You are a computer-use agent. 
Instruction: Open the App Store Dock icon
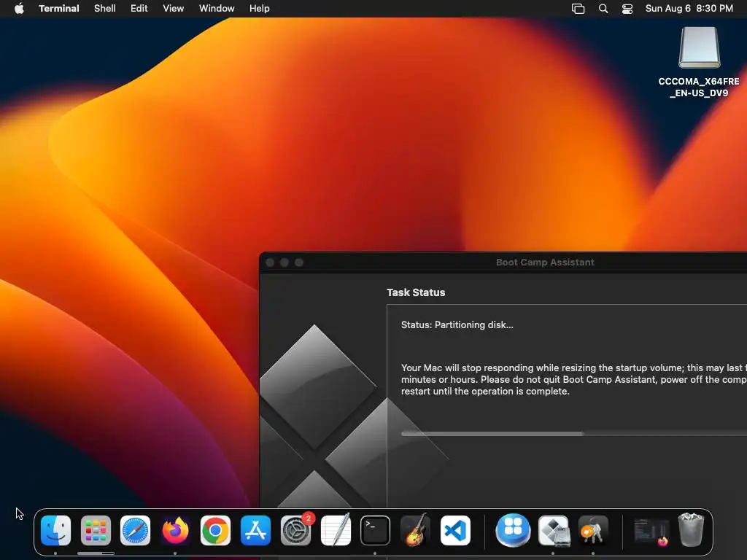coord(255,530)
